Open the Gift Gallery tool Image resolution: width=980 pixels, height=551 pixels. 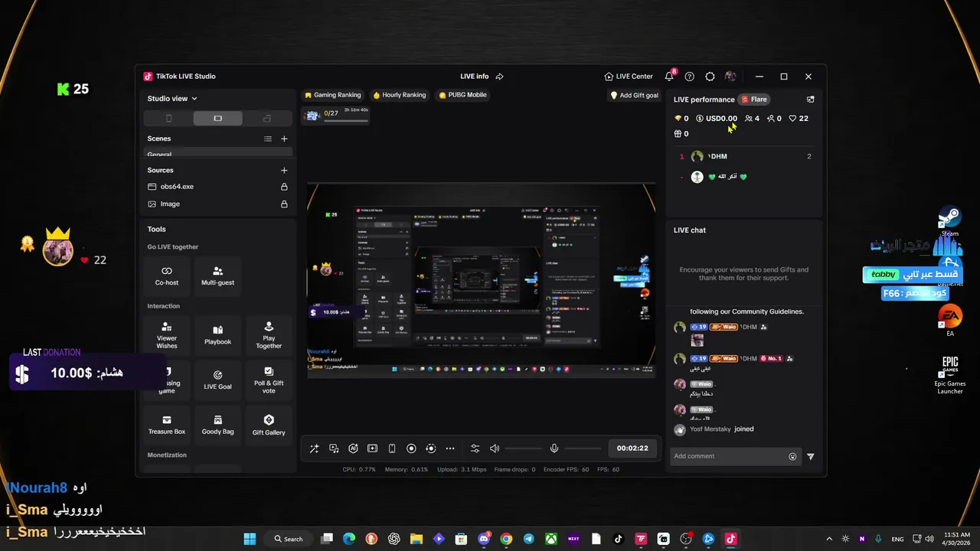click(269, 425)
